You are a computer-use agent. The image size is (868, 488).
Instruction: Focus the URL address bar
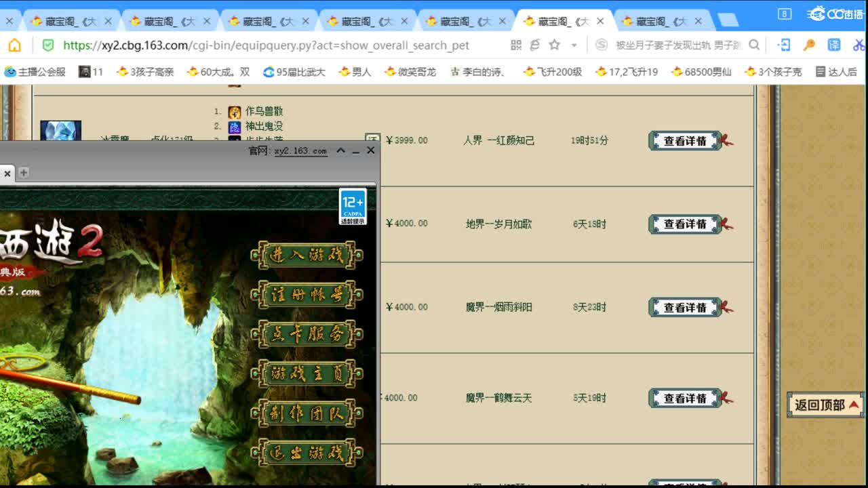click(266, 45)
